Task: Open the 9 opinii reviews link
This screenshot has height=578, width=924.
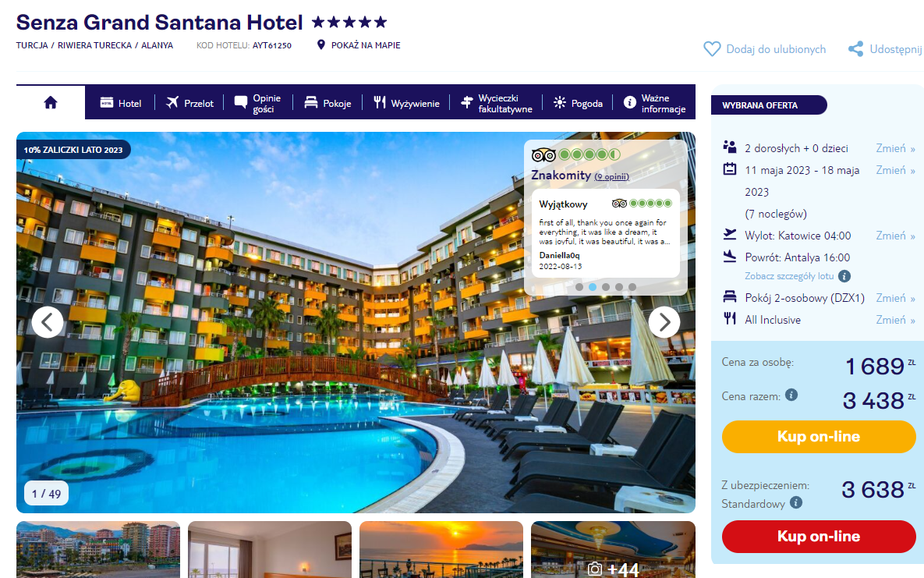Action: 611,176
